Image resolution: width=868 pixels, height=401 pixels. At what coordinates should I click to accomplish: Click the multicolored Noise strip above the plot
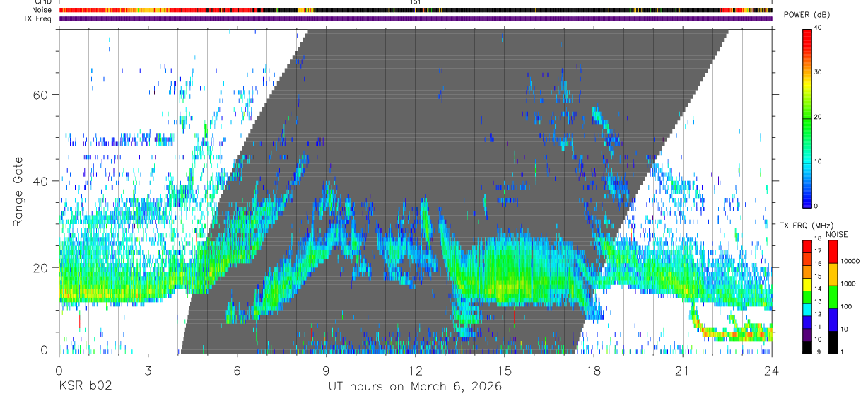click(416, 10)
